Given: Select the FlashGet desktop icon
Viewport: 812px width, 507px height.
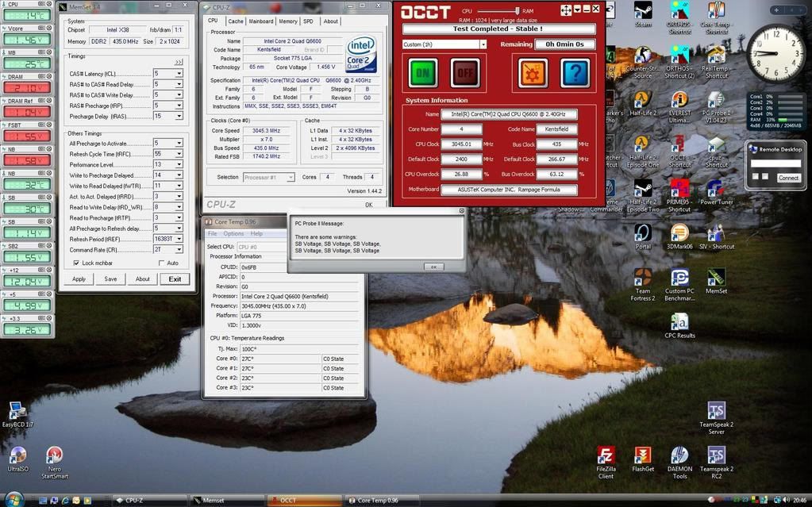Looking at the screenshot, I should [643, 459].
